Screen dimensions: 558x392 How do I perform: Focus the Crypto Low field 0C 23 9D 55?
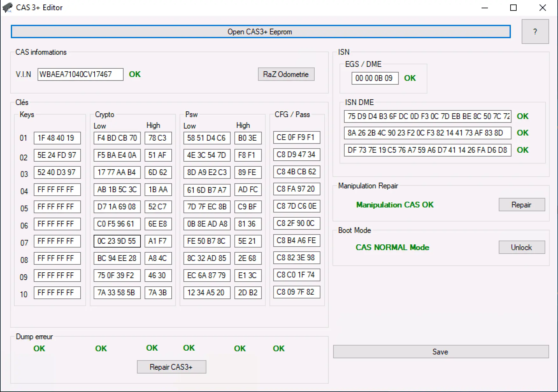click(x=117, y=241)
